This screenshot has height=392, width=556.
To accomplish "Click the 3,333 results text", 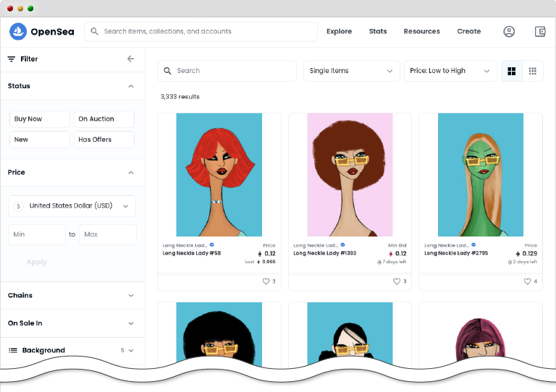I will coord(180,97).
